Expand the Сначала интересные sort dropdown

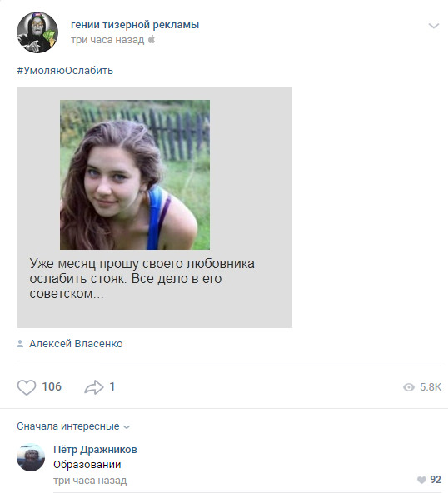coord(73,426)
